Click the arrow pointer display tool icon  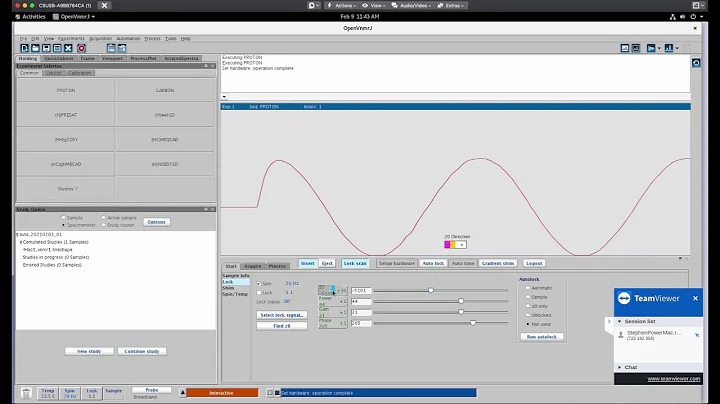(x=651, y=48)
